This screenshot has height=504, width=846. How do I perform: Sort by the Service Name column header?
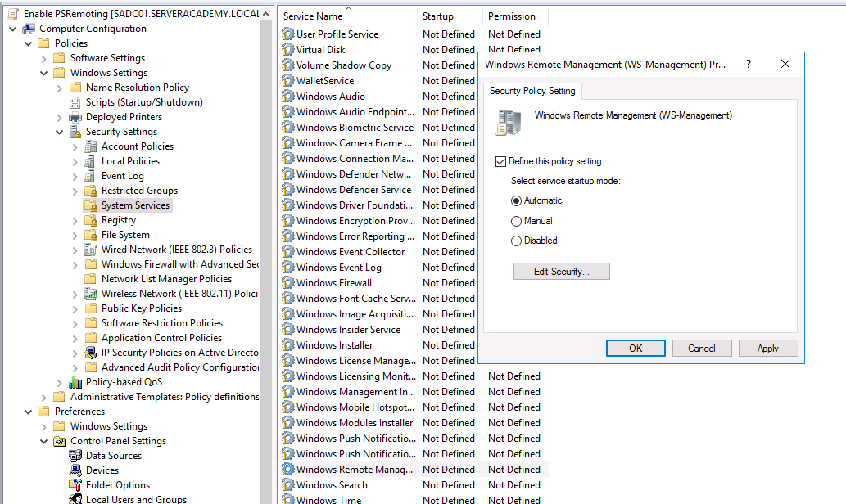pos(348,16)
